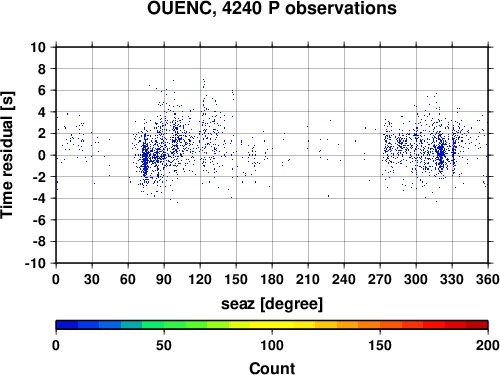The image size is (500, 375).
Task: Click the seaz [degree] axis label
Action: click(x=272, y=304)
